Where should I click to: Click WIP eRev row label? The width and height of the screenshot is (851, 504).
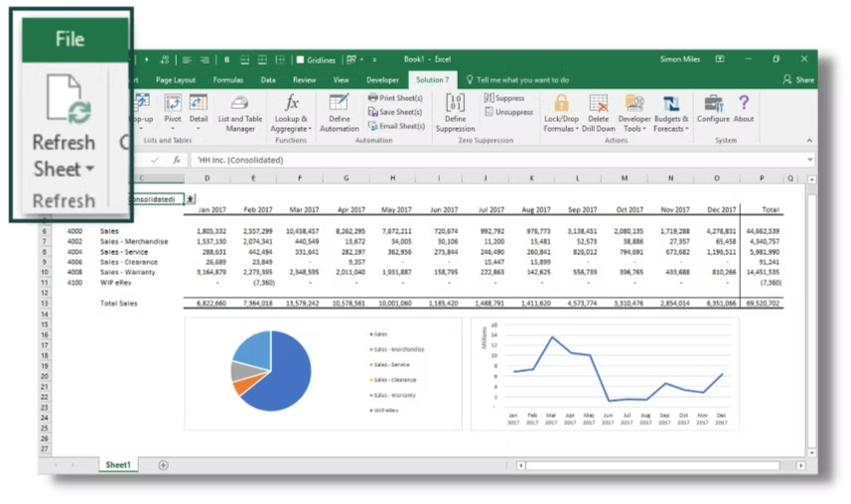click(x=115, y=282)
